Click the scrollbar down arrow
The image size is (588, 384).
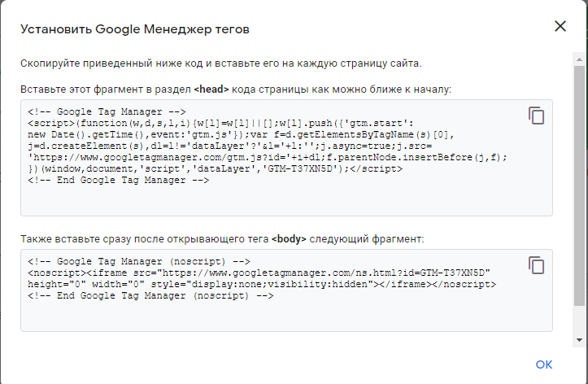pos(579,340)
